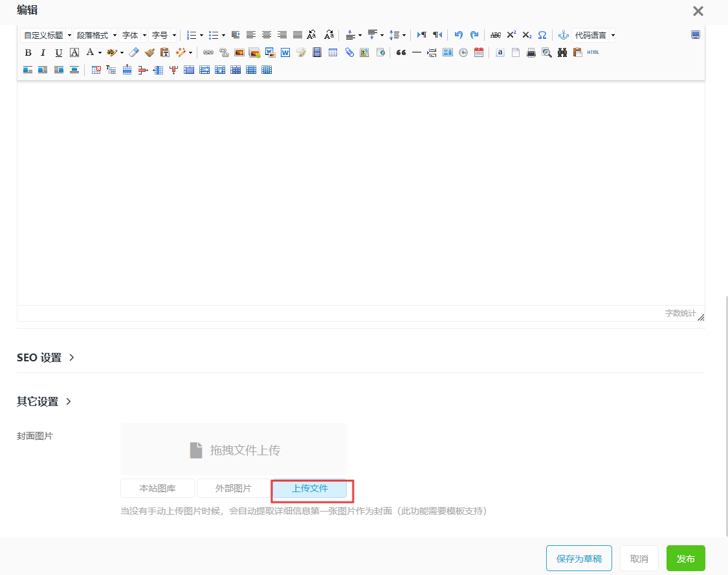Expand the SEO 设置 section
This screenshot has height=575, width=728.
(x=45, y=357)
